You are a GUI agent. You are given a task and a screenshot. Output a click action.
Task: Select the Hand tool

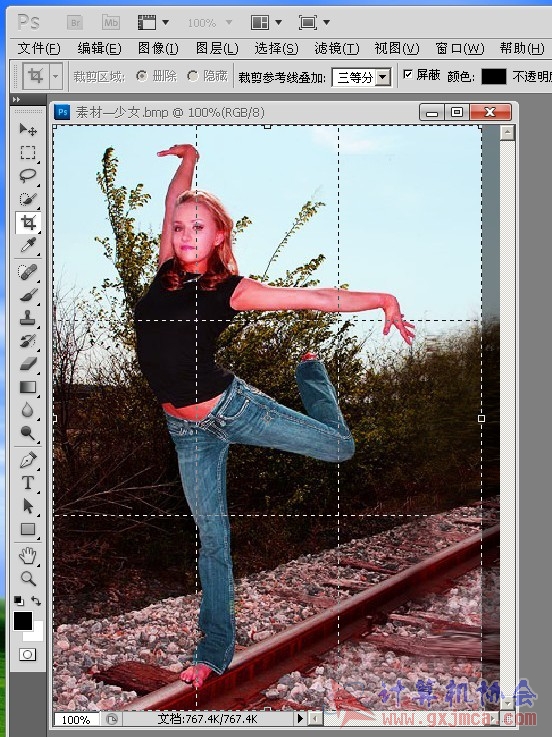[28, 556]
